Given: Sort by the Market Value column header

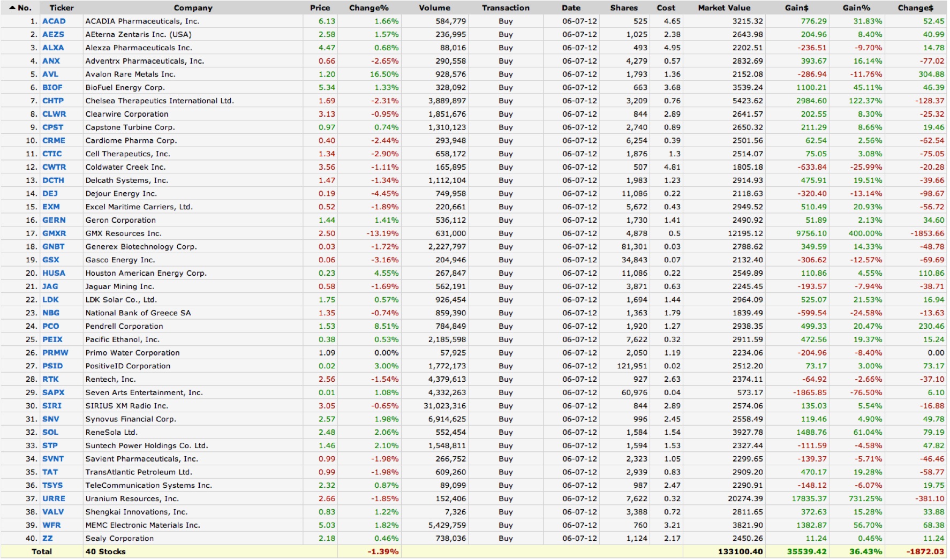Looking at the screenshot, I should (x=724, y=7).
